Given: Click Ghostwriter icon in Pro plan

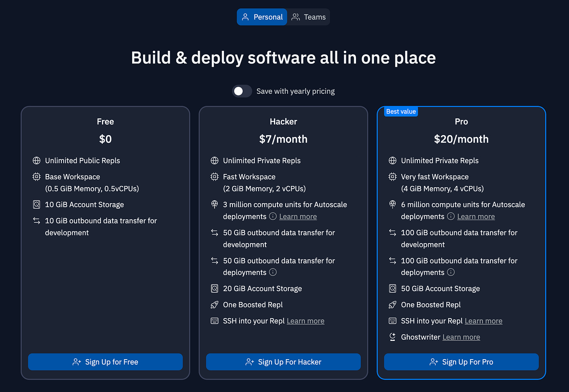Looking at the screenshot, I should [x=392, y=337].
